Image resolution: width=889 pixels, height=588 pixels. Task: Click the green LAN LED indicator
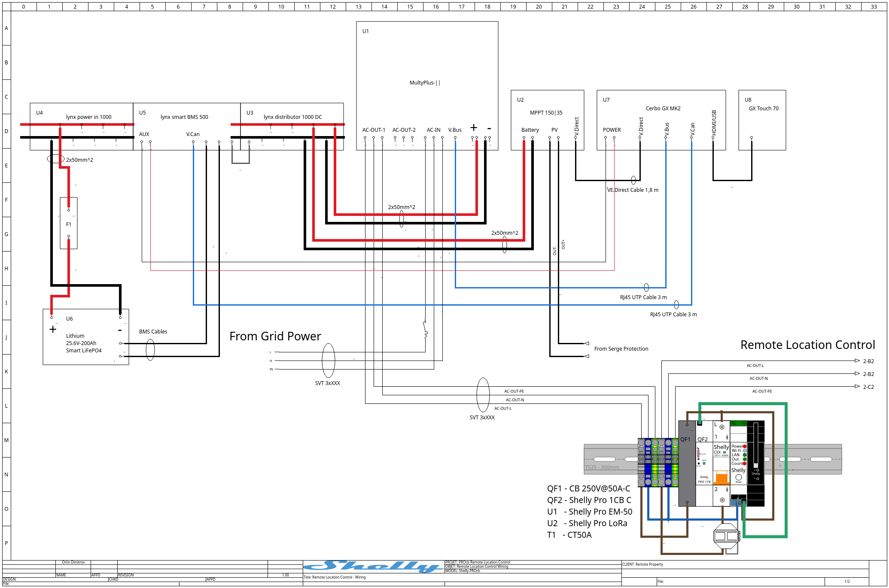pos(745,455)
